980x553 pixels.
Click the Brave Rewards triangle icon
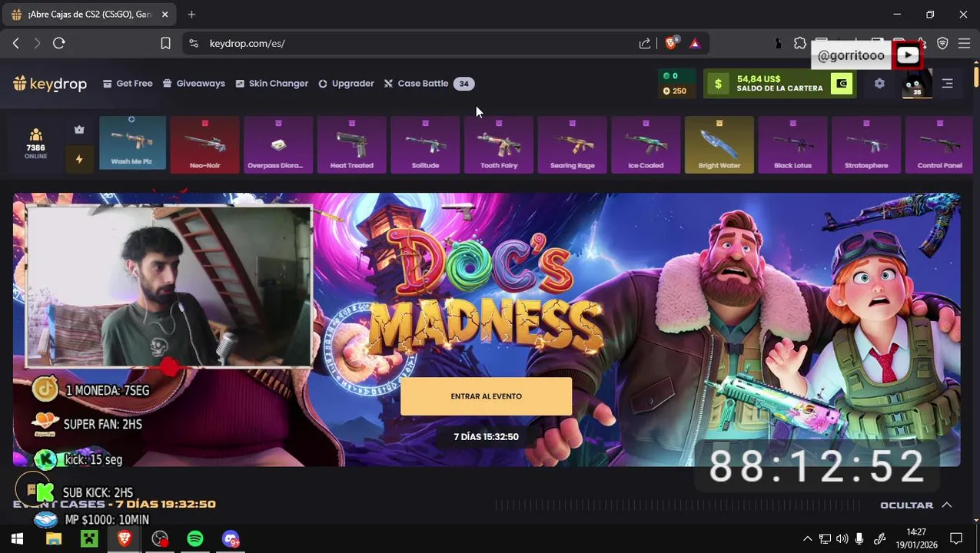(695, 44)
